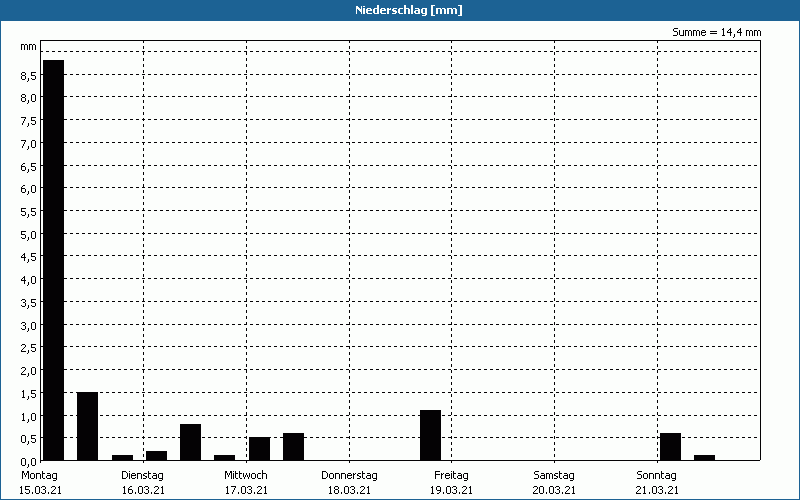Click the y-axis value "4,0"

[29, 280]
